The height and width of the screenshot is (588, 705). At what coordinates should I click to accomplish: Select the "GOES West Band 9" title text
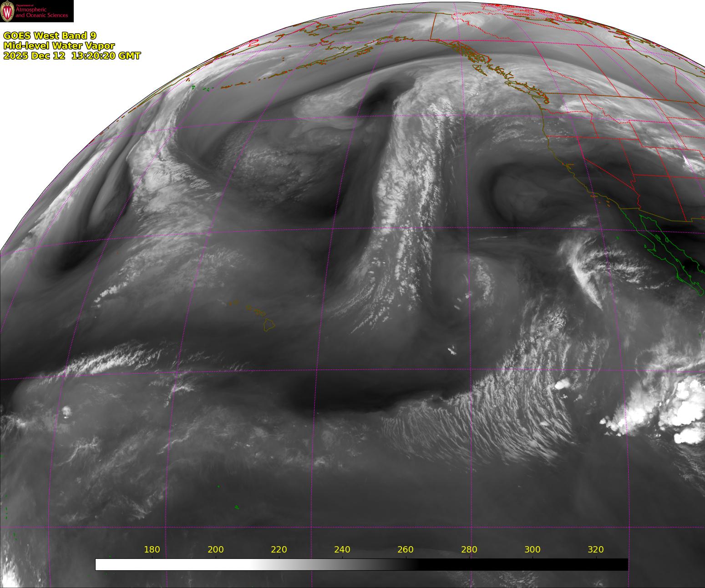(x=50, y=36)
